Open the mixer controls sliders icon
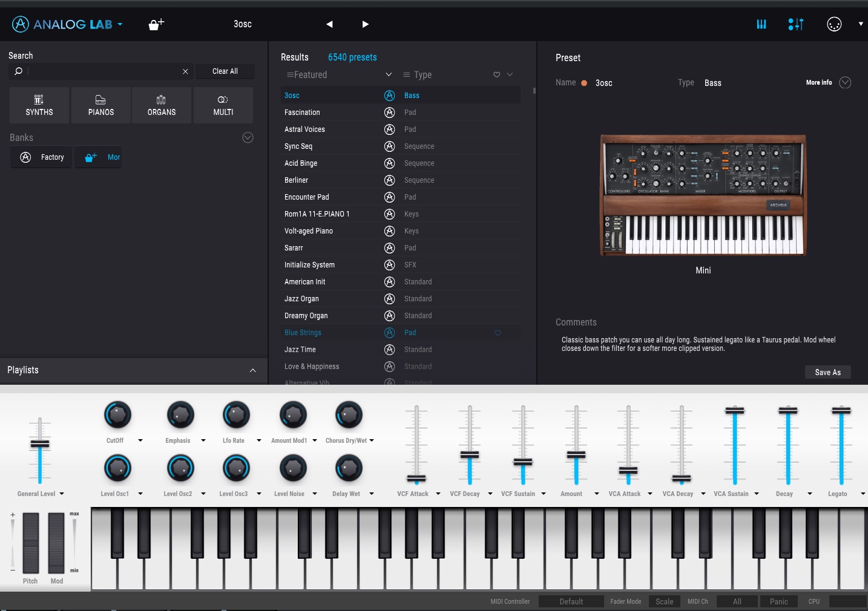Image resolution: width=868 pixels, height=611 pixels. click(x=796, y=24)
